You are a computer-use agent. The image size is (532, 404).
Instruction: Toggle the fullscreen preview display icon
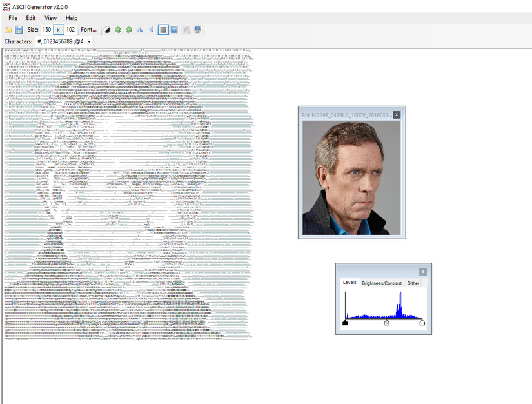click(198, 30)
